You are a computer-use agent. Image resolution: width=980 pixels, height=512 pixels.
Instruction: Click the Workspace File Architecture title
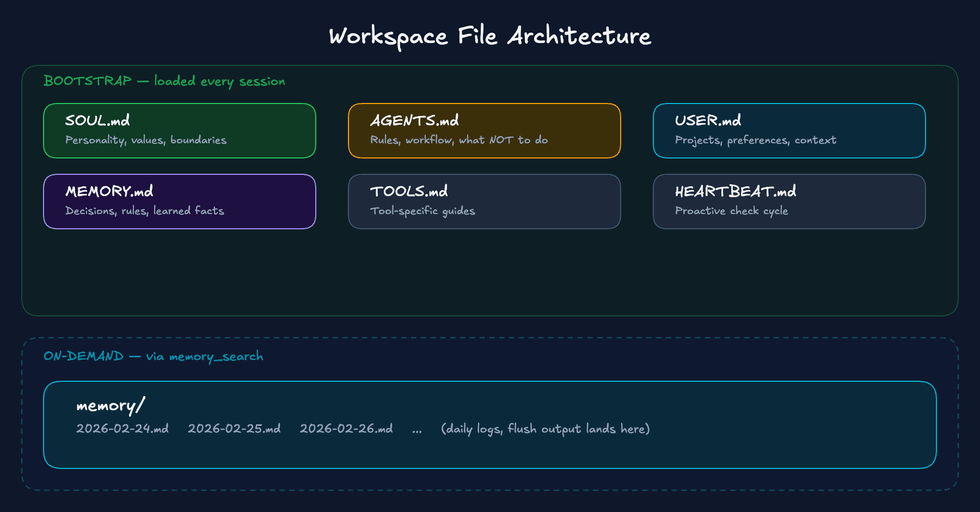[489, 36]
